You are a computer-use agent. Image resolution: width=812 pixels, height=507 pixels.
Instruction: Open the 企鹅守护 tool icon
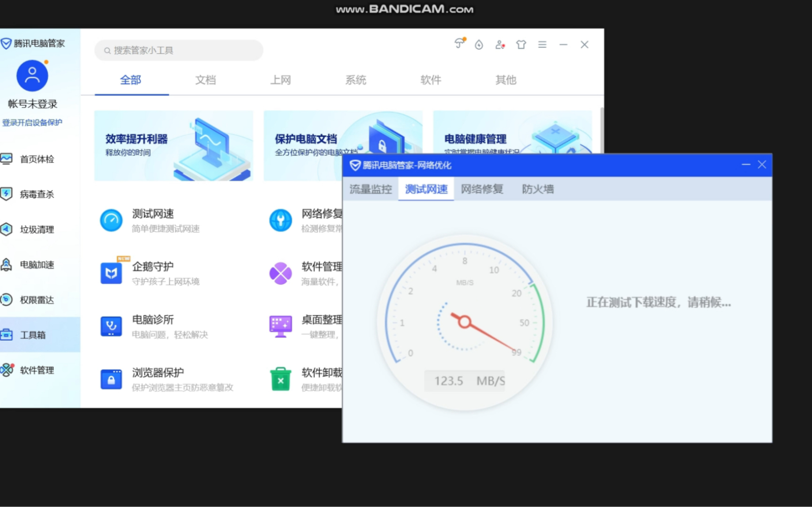click(111, 273)
